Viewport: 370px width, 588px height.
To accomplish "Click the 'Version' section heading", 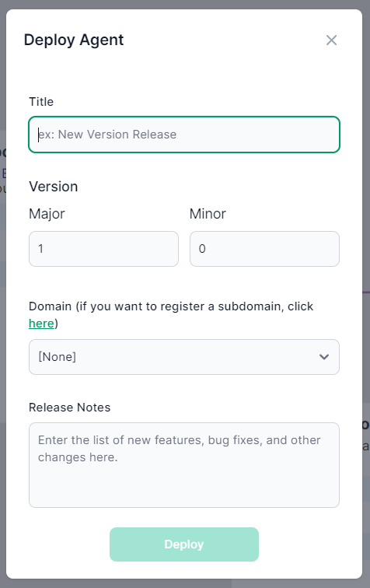I will [x=53, y=187].
